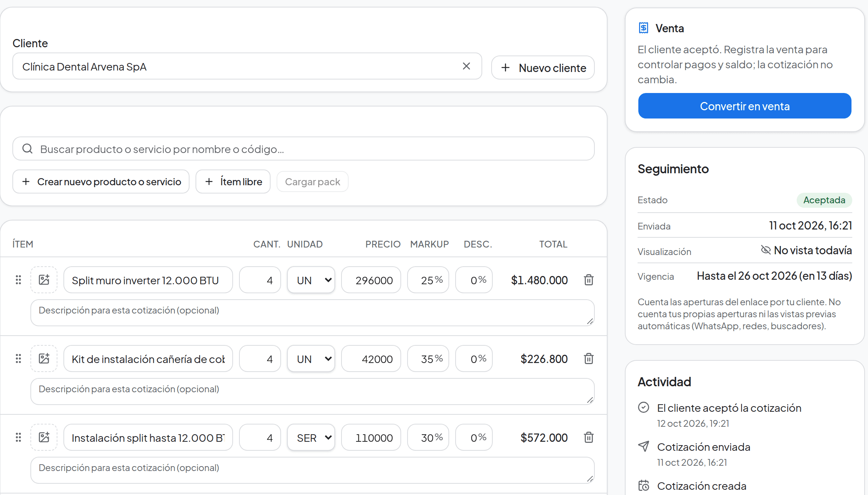This screenshot has height=495, width=868.
Task: Add image to Instalación split item
Action: (44, 437)
